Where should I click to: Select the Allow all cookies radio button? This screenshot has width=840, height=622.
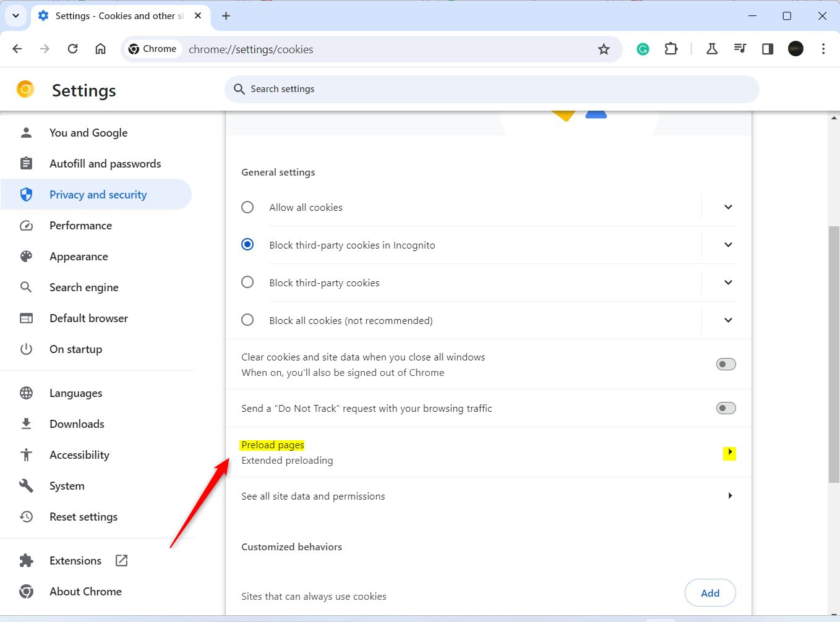(x=247, y=207)
